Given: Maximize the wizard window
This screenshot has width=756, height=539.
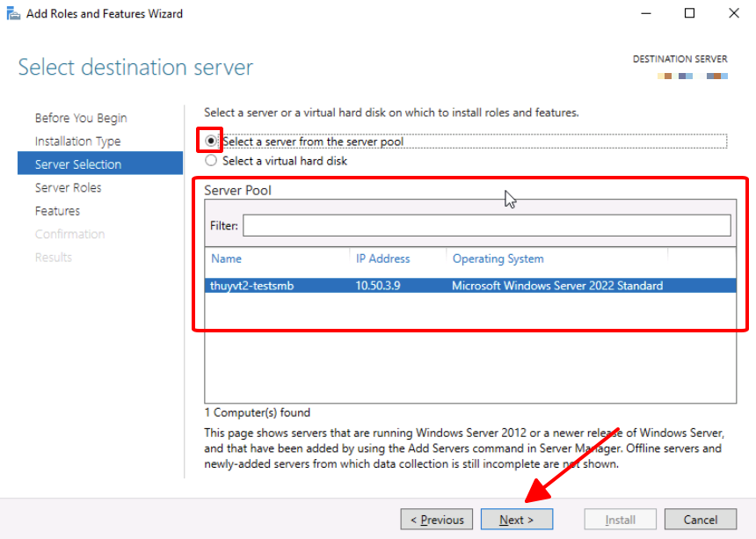Looking at the screenshot, I should coord(690,13).
